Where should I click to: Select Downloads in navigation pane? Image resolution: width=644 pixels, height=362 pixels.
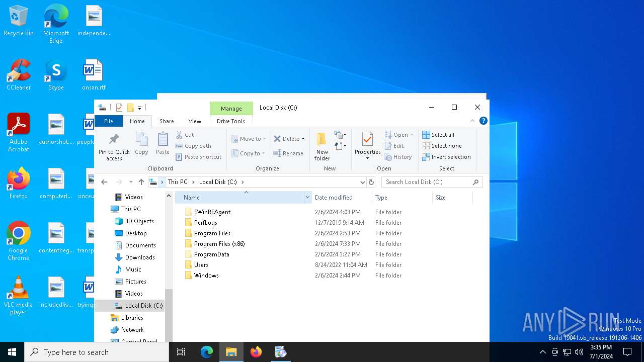pyautogui.click(x=140, y=257)
